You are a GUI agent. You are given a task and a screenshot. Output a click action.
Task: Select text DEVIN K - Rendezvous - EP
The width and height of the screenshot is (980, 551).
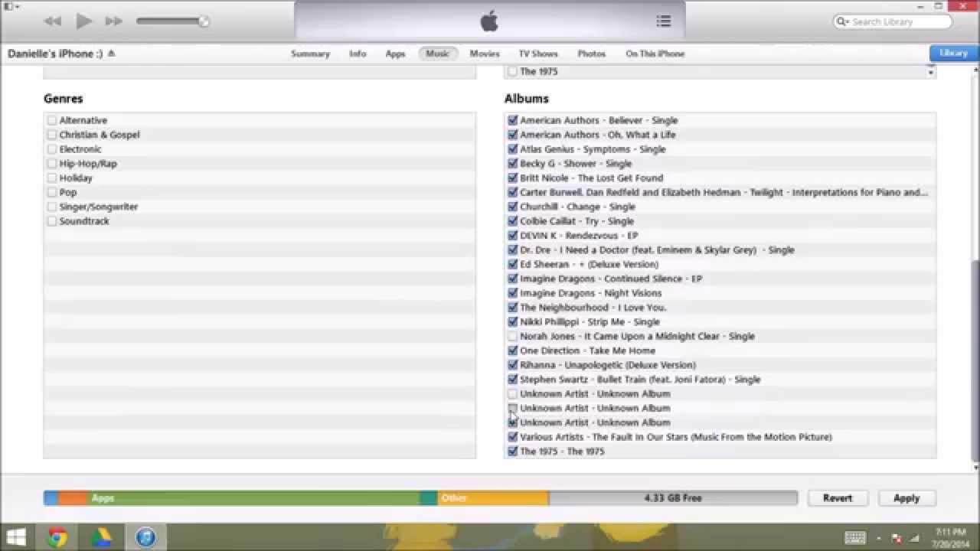(x=579, y=236)
